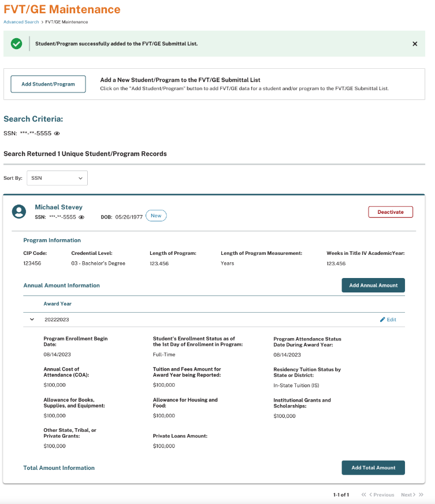
Task: Dismiss the success notification banner
Action: pyautogui.click(x=415, y=44)
